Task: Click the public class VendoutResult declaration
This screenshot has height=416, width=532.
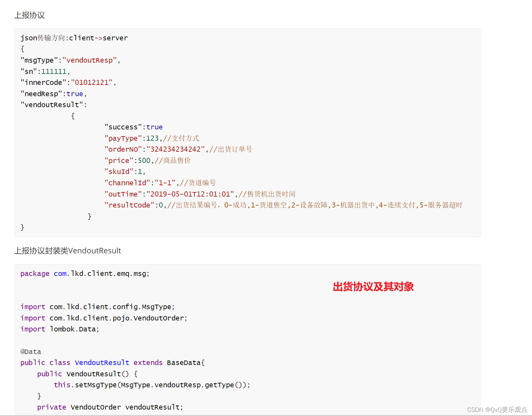Action: (x=113, y=363)
